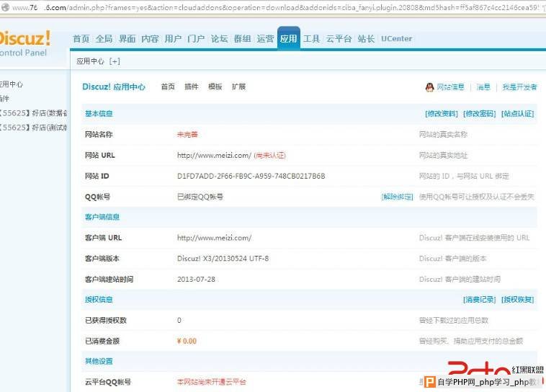Click the 其他设置 section header

(x=99, y=361)
